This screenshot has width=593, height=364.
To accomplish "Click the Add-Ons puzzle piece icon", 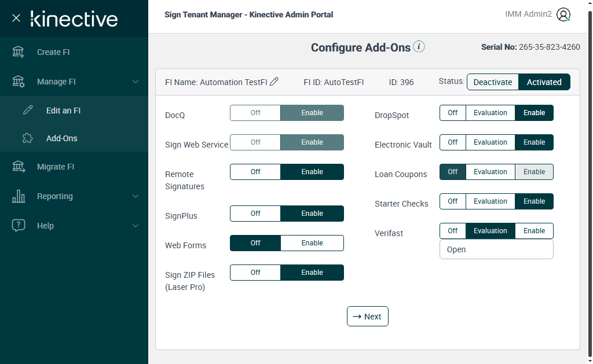I will point(28,138).
